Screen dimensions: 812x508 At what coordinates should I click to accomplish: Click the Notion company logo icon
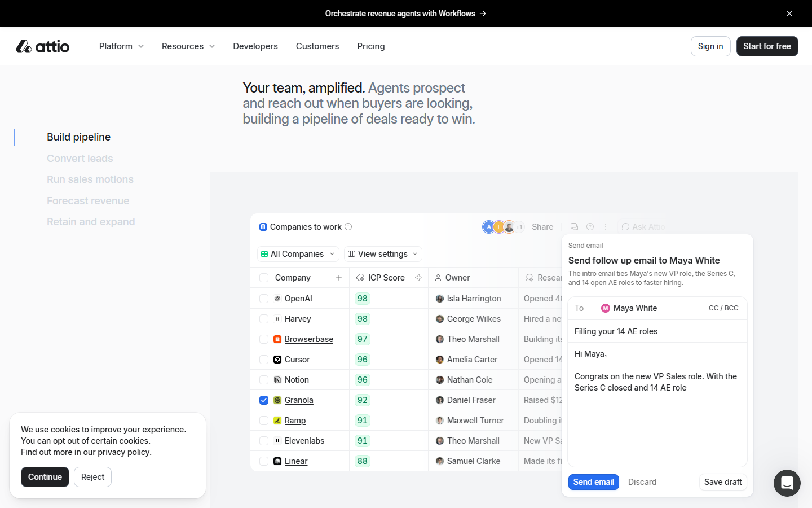(x=277, y=380)
